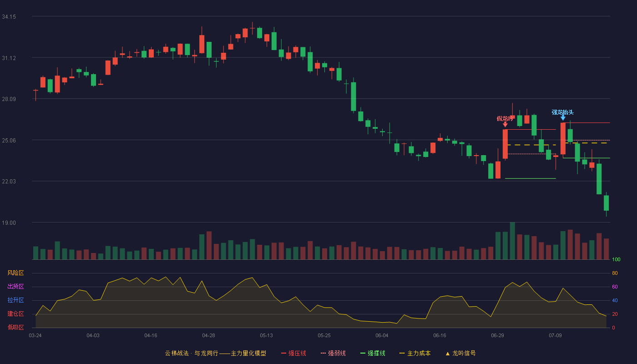Viewport: 637px width, 364px height.
Task: Click the 06-04 date label
Action: pyautogui.click(x=382, y=335)
